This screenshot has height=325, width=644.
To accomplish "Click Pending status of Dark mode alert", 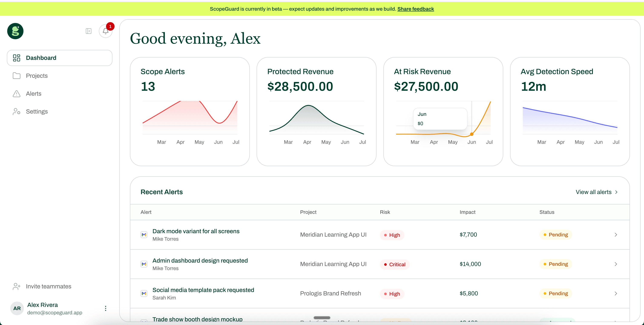I will coord(556,235).
